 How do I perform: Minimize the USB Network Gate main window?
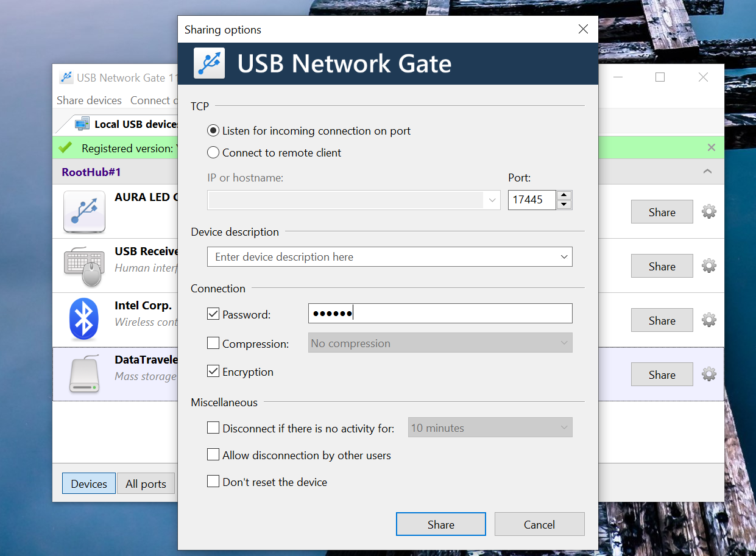point(617,77)
